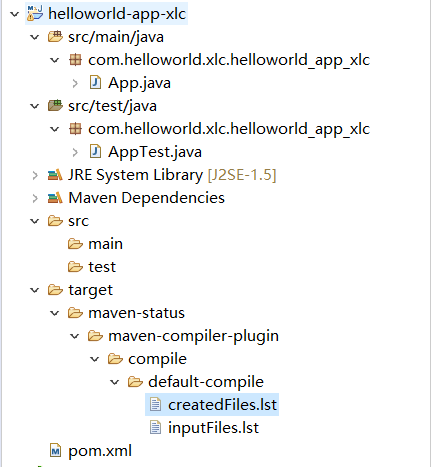Select the src/main/java label
This screenshot has height=467, width=431.
pos(116,37)
